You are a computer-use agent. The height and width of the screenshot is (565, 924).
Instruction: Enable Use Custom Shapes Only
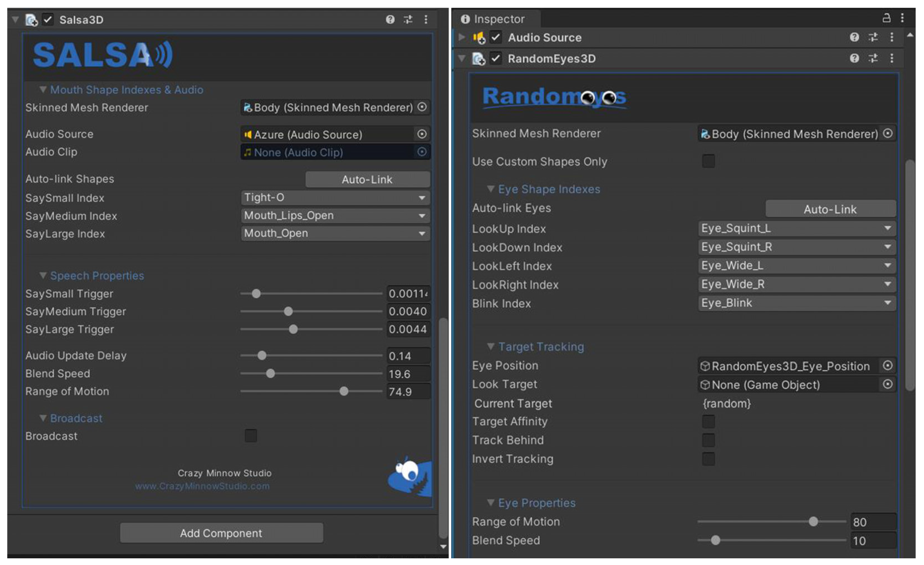click(708, 161)
